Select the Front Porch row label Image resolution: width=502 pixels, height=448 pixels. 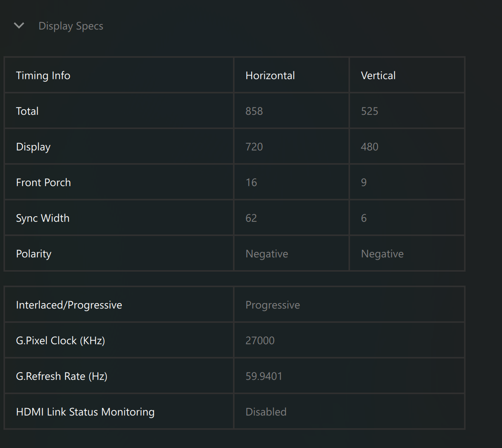pos(43,183)
